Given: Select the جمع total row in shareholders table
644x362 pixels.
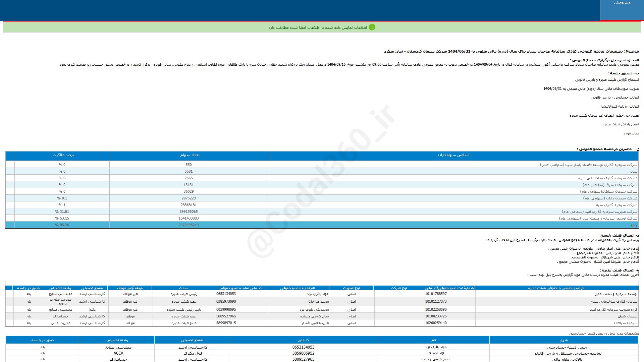Looking at the screenshot, I should [633, 225].
